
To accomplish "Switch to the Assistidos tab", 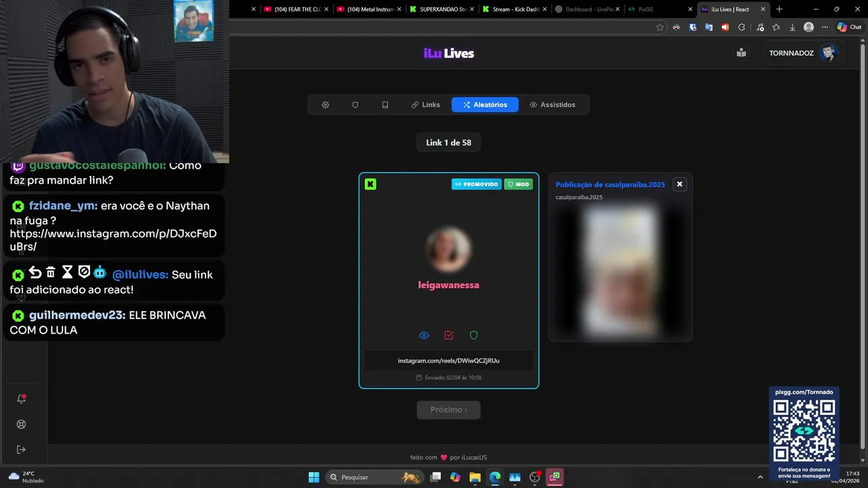I will [553, 105].
